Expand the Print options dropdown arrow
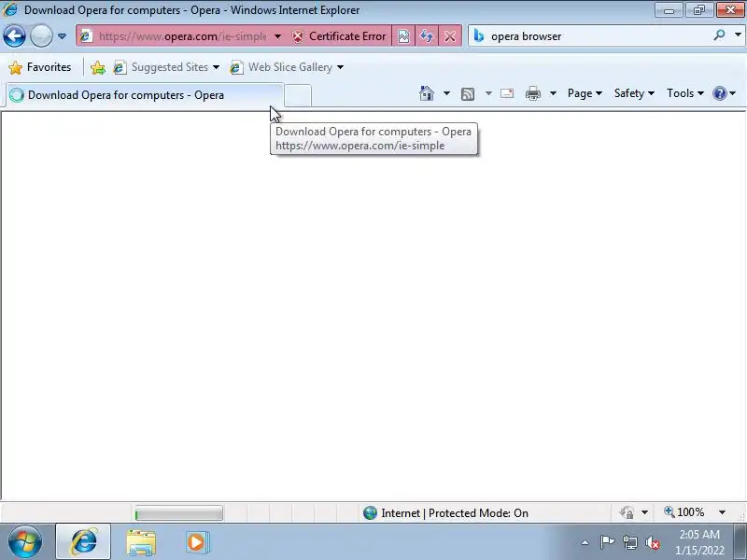Viewport: 747px width, 560px height. (553, 93)
